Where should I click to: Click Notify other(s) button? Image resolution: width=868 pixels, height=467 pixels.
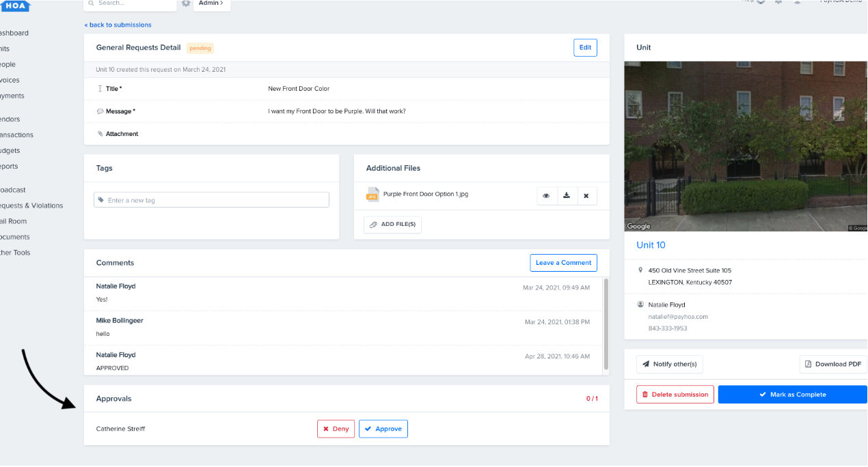pos(669,365)
